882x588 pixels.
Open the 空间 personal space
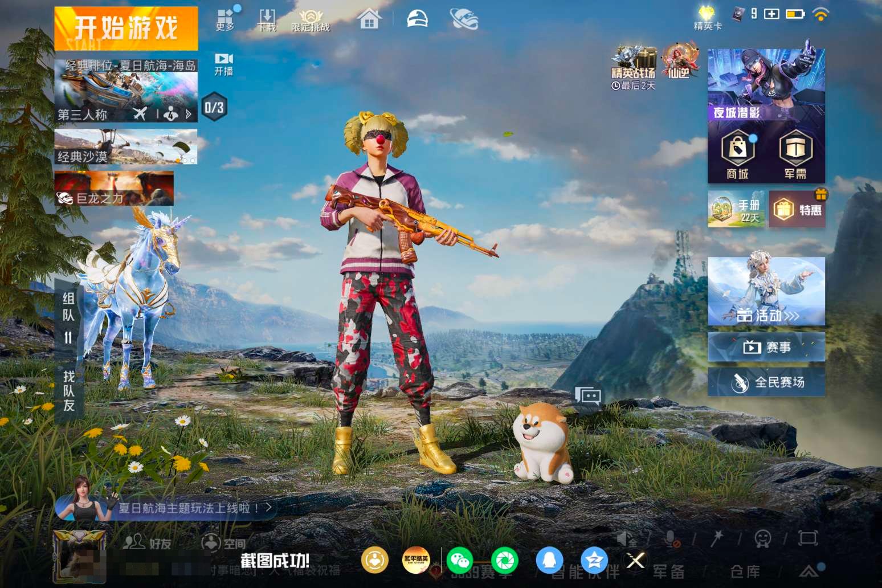pyautogui.click(x=224, y=542)
